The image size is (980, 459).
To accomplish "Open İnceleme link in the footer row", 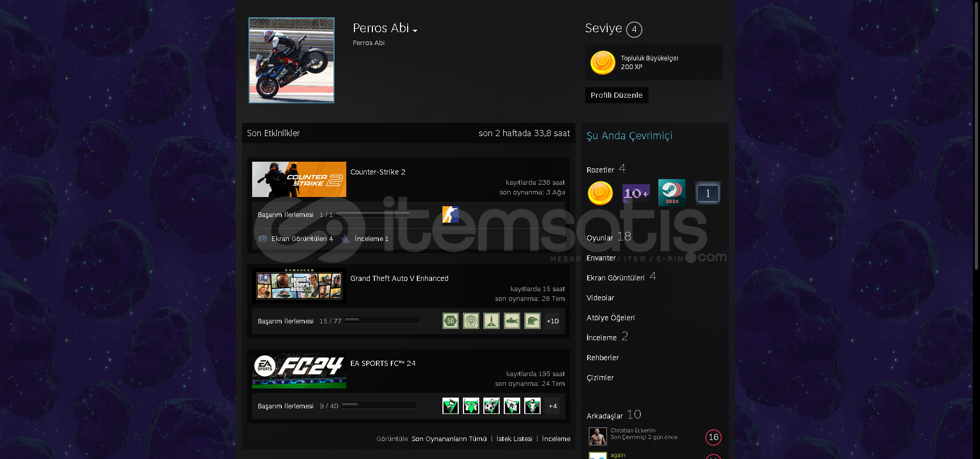I will 556,439.
